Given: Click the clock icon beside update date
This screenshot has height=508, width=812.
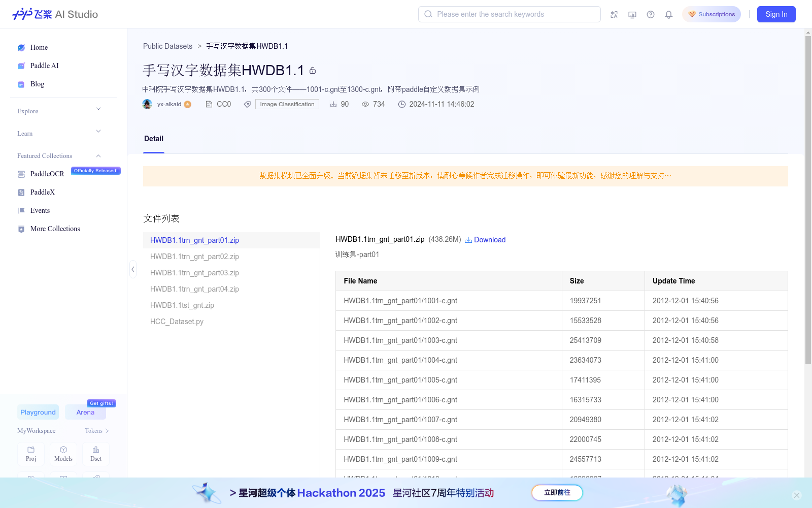Looking at the screenshot, I should tap(402, 104).
